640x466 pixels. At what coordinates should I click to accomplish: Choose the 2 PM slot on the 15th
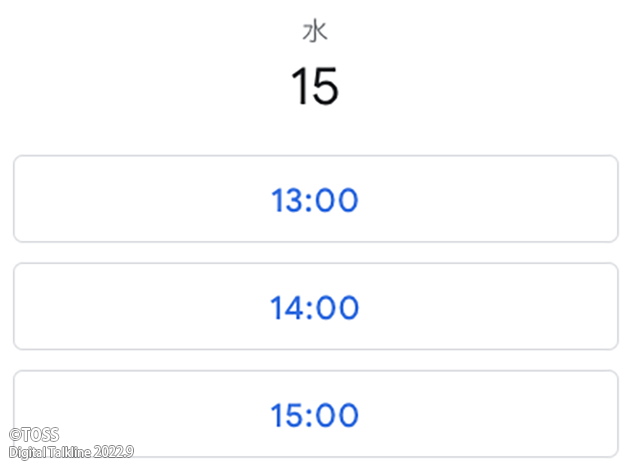point(315,307)
